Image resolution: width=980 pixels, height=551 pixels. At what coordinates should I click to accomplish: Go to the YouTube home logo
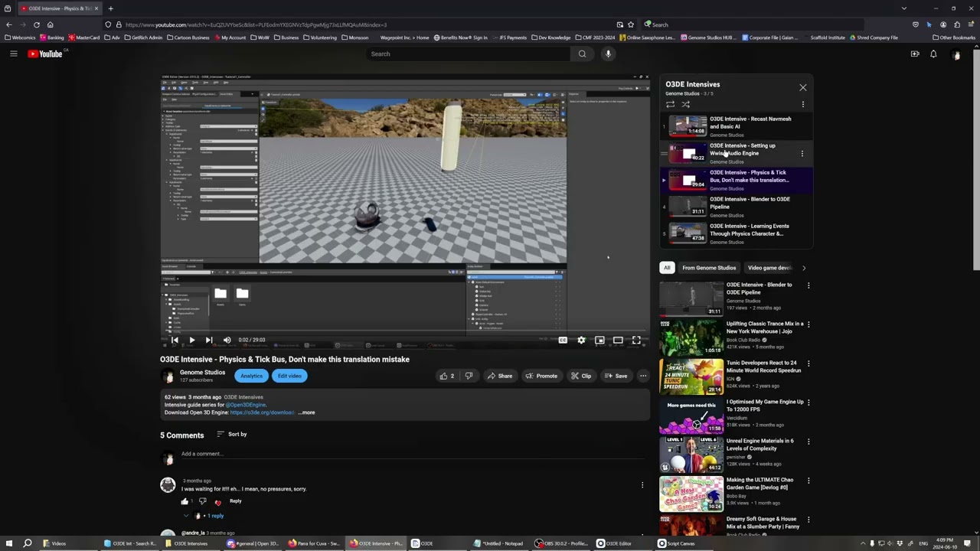click(x=45, y=54)
